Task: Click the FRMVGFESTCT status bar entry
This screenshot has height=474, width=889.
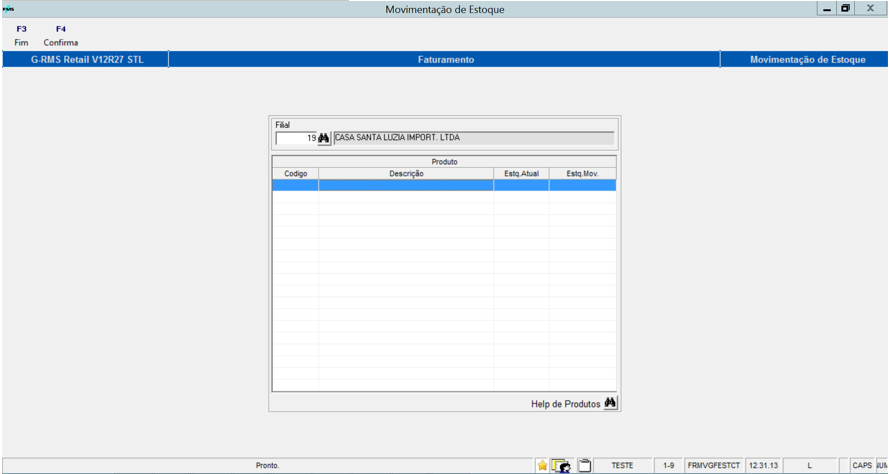Action: [x=714, y=465]
